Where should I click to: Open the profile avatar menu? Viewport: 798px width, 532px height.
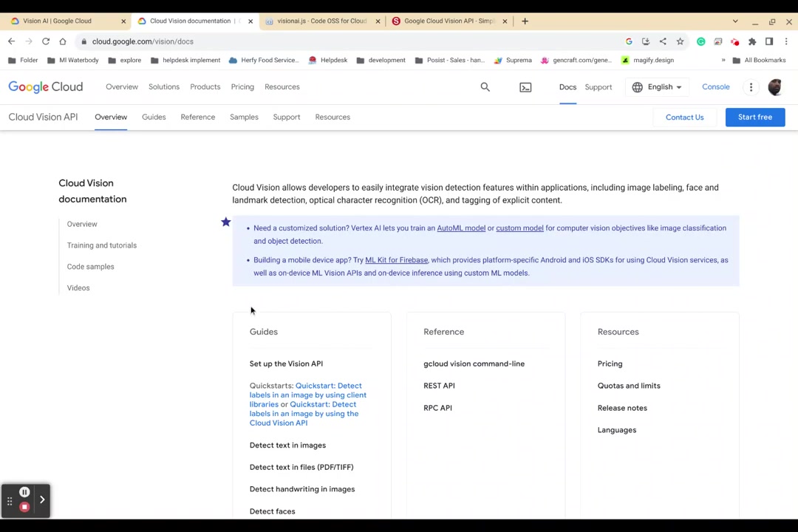click(x=774, y=86)
